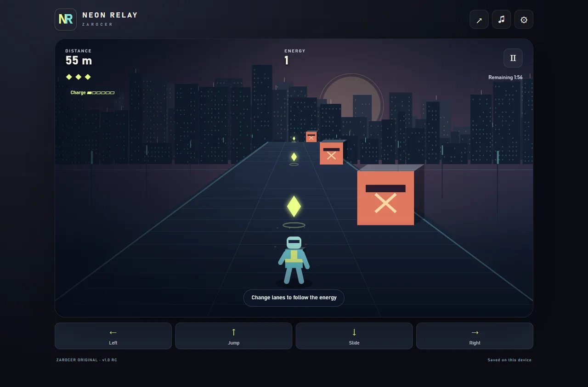Image resolution: width=588 pixels, height=387 pixels.
Task: Click the three diamond lives indicator
Action: (x=79, y=77)
